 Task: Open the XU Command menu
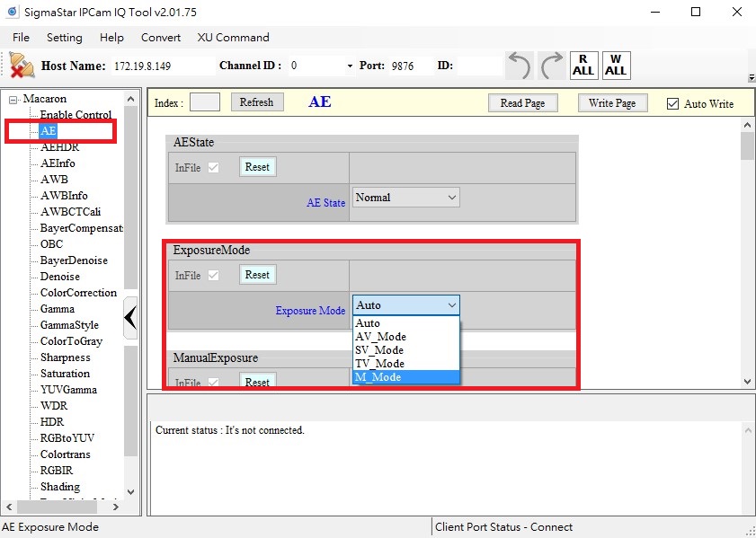coord(233,38)
